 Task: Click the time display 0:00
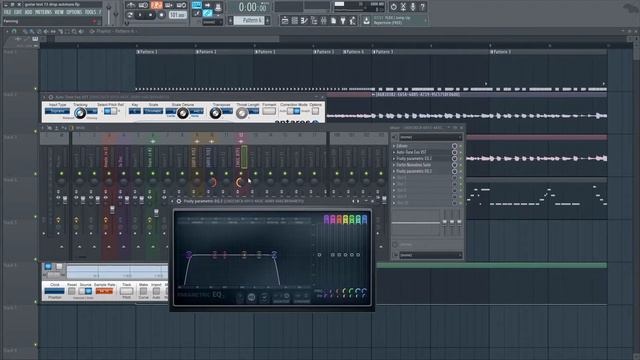click(x=253, y=7)
